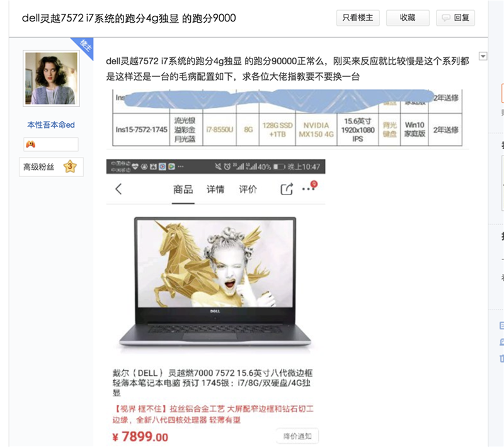This screenshot has width=504, height=447.
Task: Click the 15.6英寸 1920x1080 IPS cell
Action: (358, 130)
